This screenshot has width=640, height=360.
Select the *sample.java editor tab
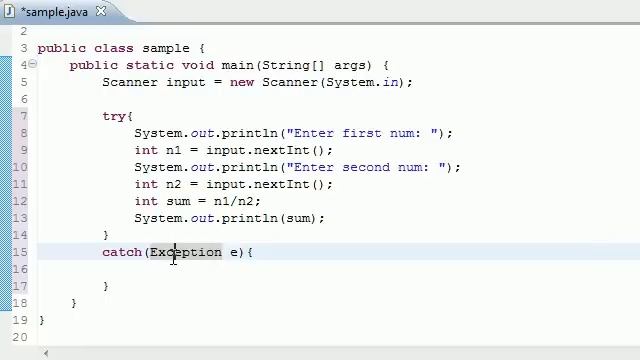(54, 12)
